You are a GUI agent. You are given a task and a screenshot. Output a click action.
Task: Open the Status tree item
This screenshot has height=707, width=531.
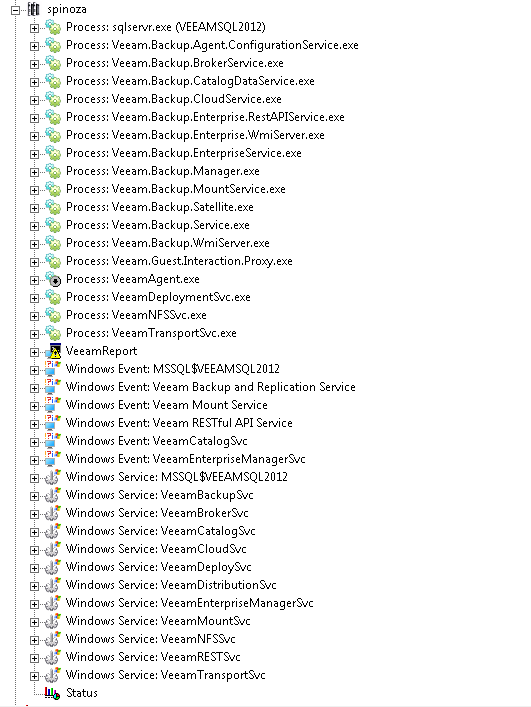tap(82, 693)
